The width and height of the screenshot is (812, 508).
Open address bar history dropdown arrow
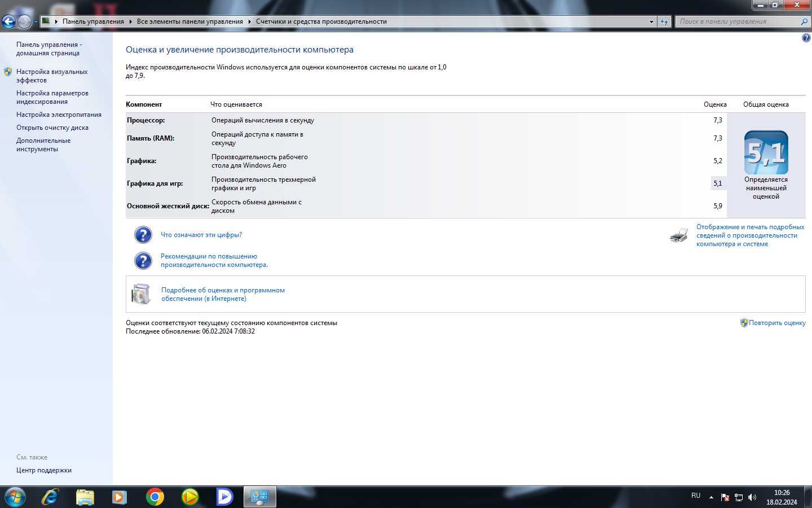652,21
